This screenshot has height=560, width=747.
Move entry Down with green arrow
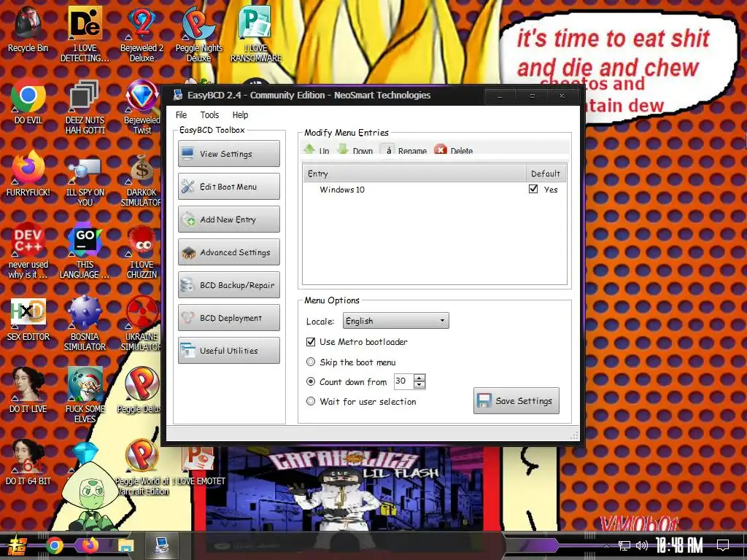point(355,150)
